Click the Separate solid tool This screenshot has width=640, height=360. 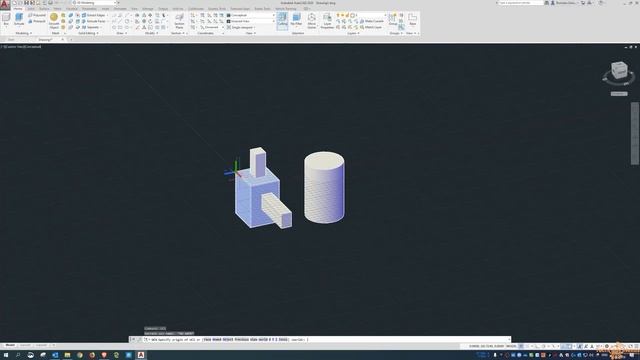pyautogui.click(x=90, y=27)
